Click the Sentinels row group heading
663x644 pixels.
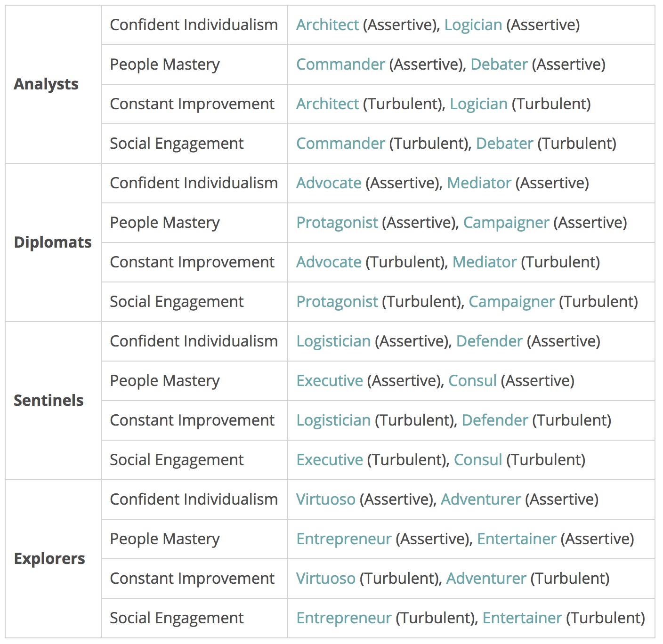49,401
